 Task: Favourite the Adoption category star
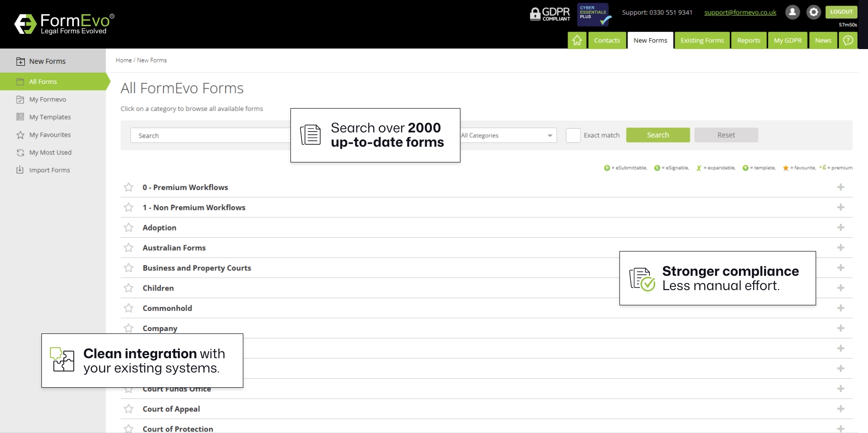click(x=128, y=228)
